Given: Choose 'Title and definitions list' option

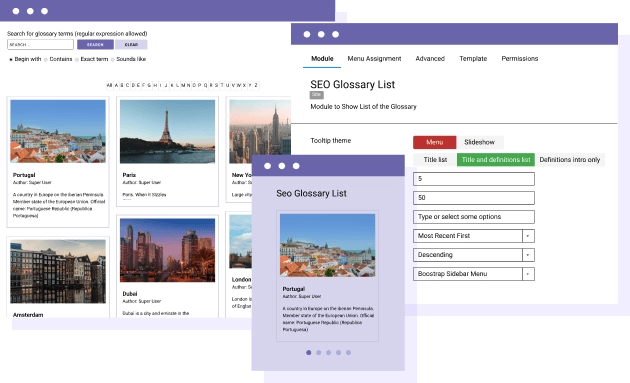Looking at the screenshot, I should (496, 160).
